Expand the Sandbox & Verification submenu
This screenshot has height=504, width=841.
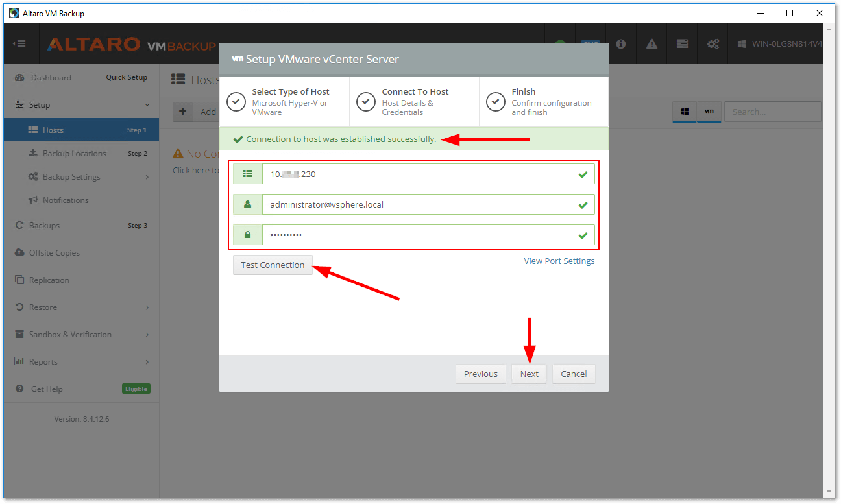pos(147,335)
